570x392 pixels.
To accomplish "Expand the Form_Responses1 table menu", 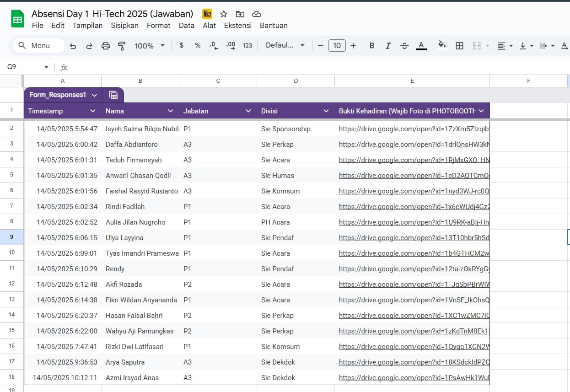I will [x=94, y=95].
